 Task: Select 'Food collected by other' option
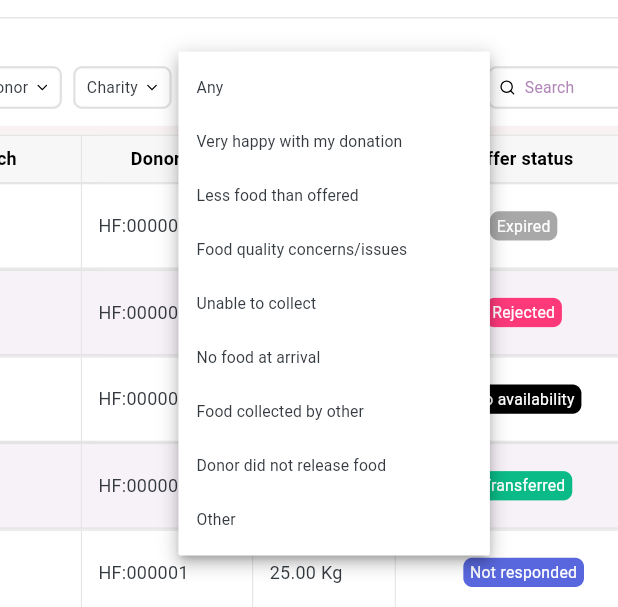280,411
